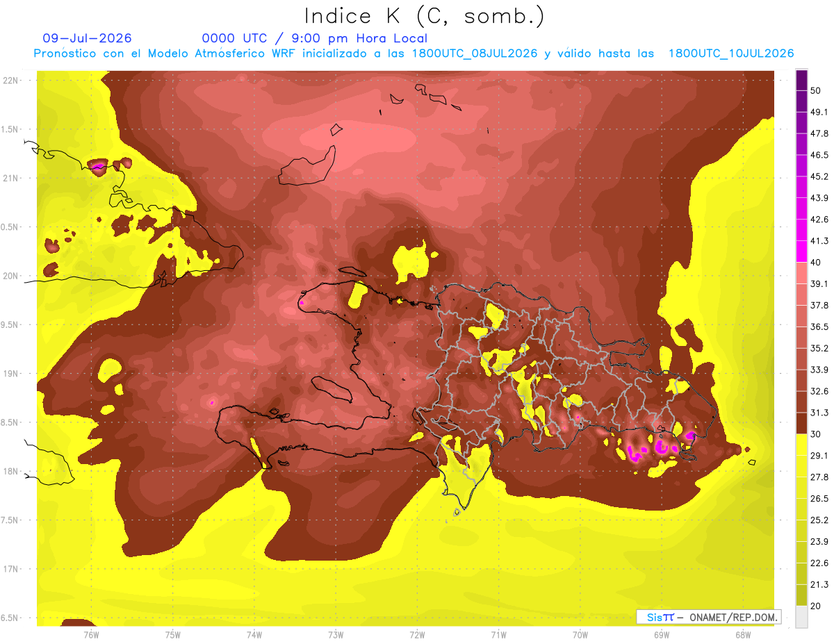Click the colorbar value "20"
Viewport: 834px width, 644px height.
817,606
